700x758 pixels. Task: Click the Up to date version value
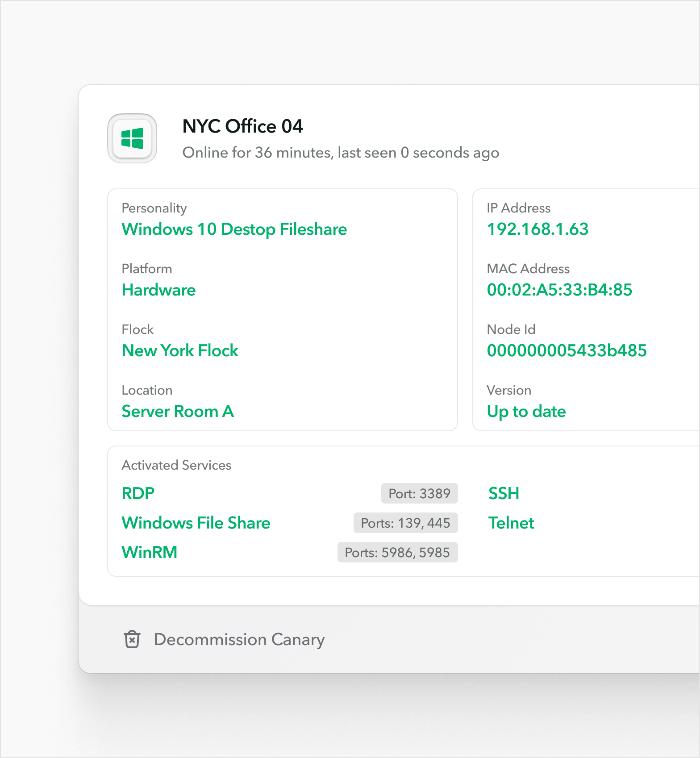527,412
